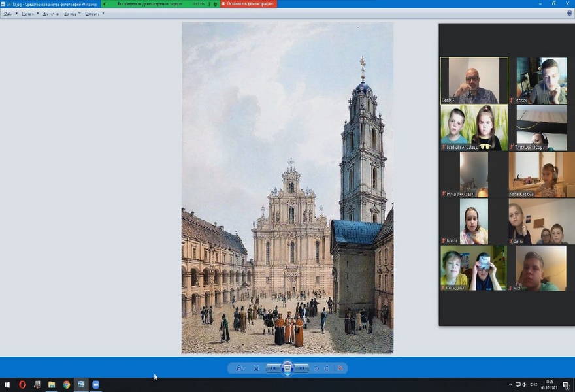Viewport: 575px width, 392px height.
Task: Open the taskbar clock and calendar
Action: point(549,385)
